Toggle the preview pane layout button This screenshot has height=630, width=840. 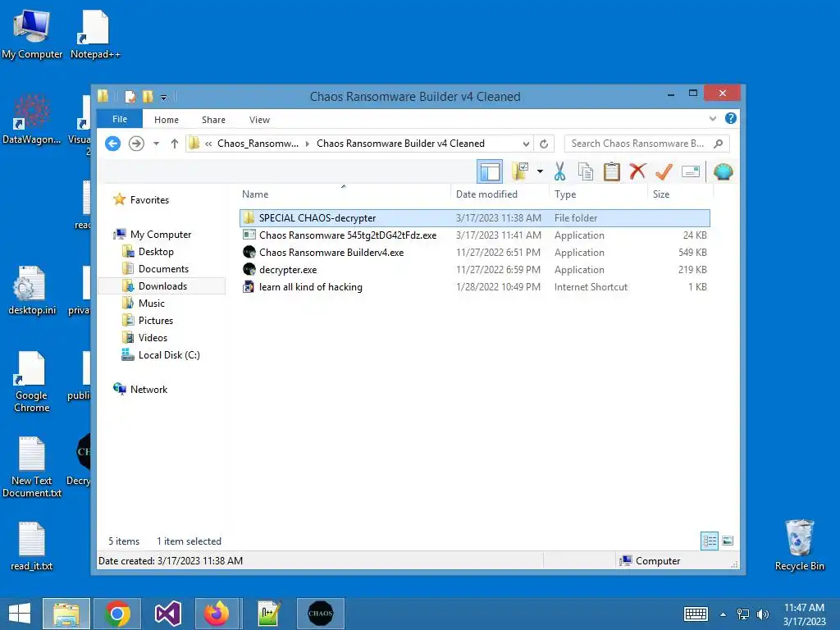tap(490, 172)
